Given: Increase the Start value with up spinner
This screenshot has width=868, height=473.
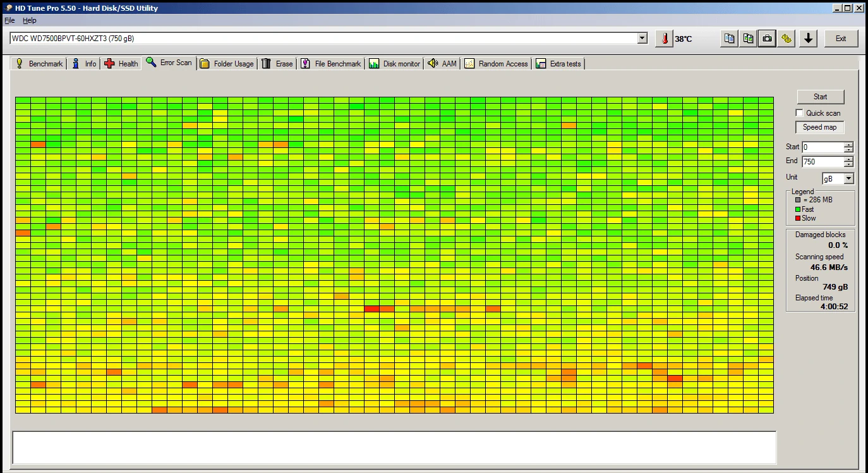Looking at the screenshot, I should pos(848,144).
